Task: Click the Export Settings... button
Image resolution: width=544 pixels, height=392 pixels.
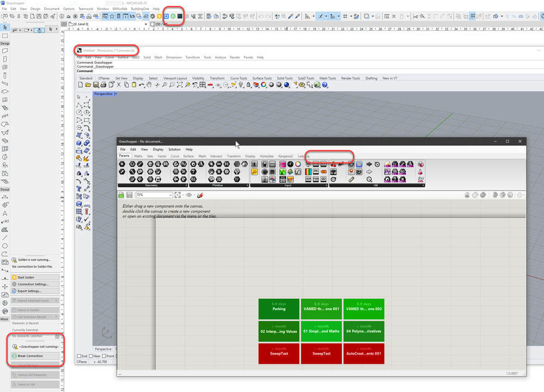Action: pyautogui.click(x=35, y=291)
